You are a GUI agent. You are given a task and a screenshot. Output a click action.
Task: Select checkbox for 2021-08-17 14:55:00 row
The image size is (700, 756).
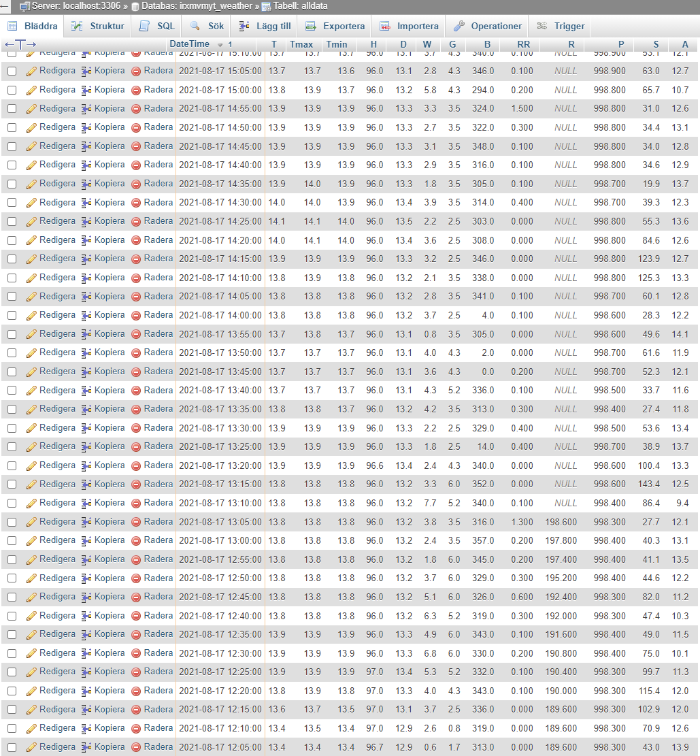(x=12, y=109)
